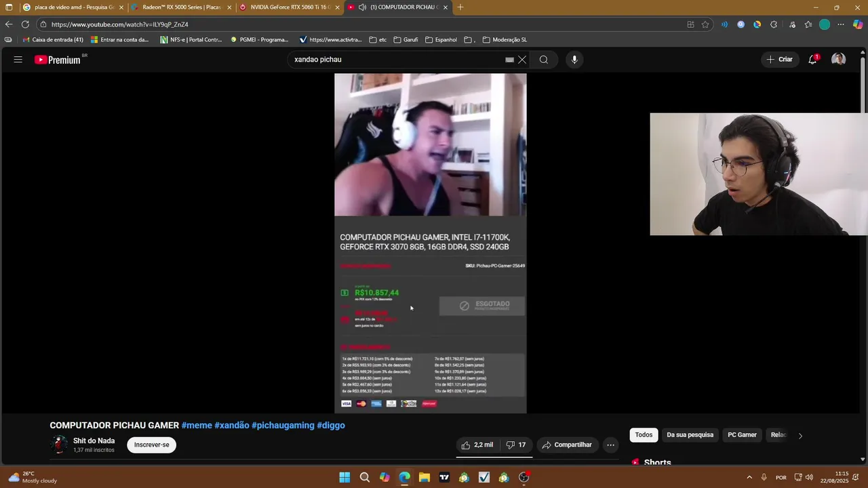868x488 pixels.
Task: Open the YouTube guide hamburger menu
Action: click(x=18, y=60)
